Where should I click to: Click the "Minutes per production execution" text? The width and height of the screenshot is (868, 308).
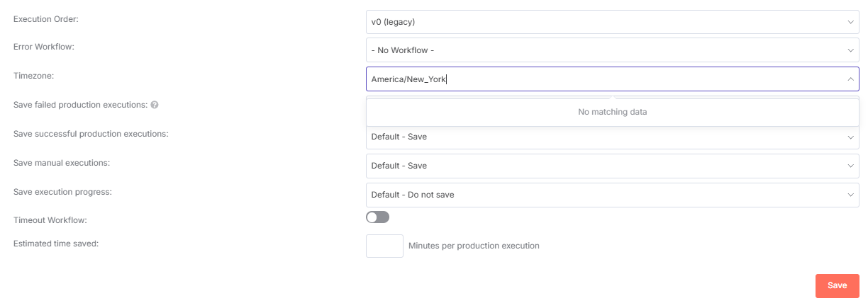click(474, 246)
